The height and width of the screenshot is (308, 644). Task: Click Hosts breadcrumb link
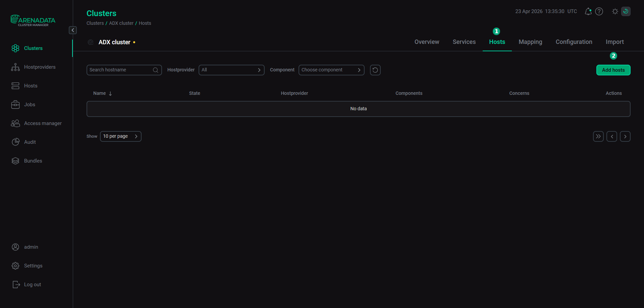pyautogui.click(x=145, y=23)
